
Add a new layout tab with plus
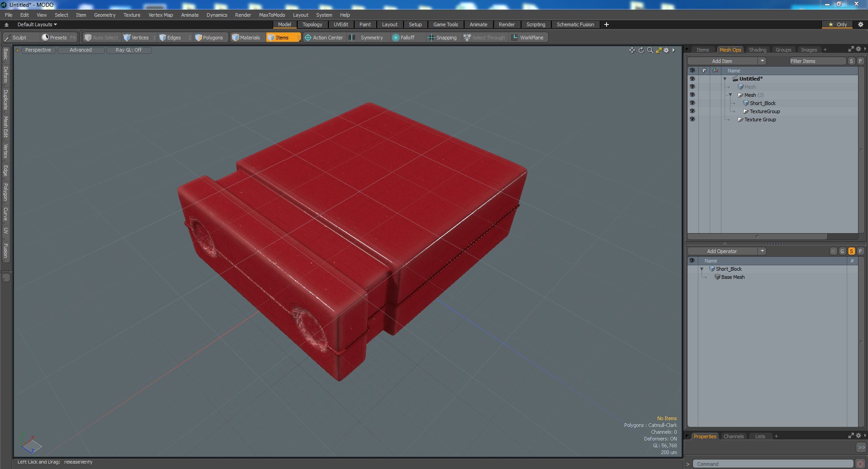point(607,24)
